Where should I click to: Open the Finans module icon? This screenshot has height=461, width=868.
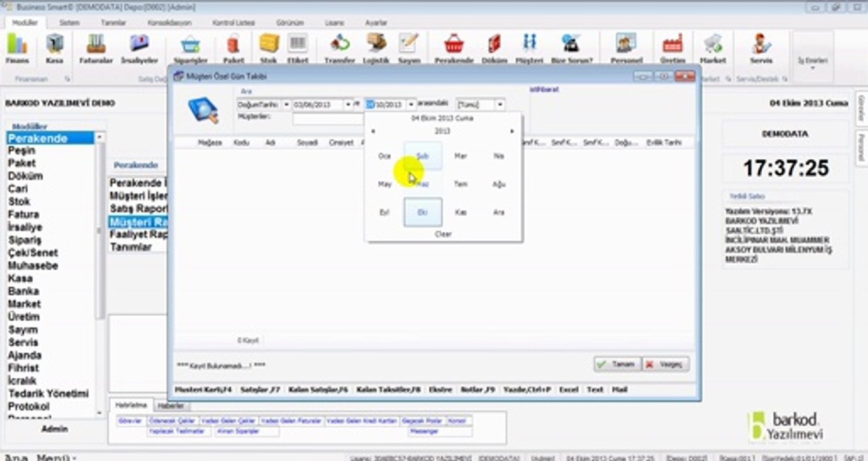[17, 48]
